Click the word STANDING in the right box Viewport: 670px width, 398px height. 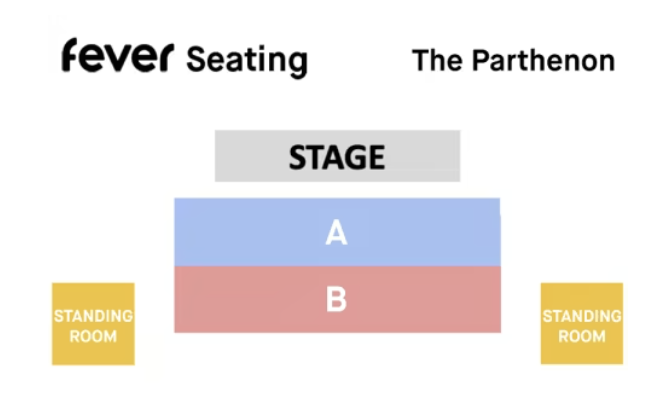(582, 316)
